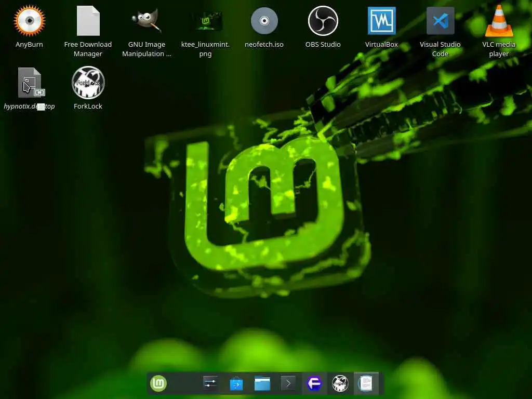Click the ForkLock icon in the dock
The height and width of the screenshot is (399, 532).
(340, 383)
